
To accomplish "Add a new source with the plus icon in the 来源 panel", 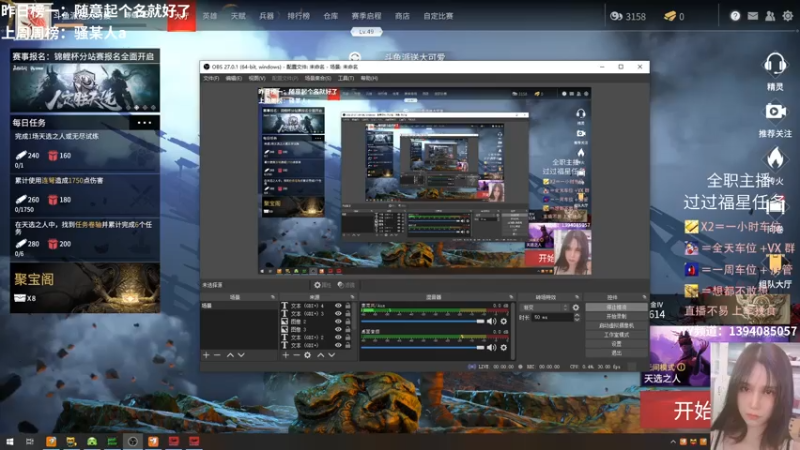I will click(x=286, y=355).
